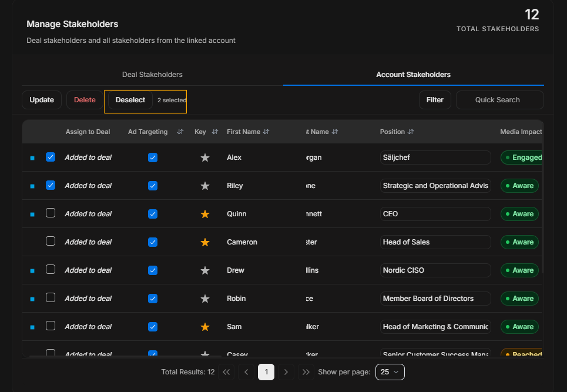Go to previous page arrow

click(x=246, y=372)
